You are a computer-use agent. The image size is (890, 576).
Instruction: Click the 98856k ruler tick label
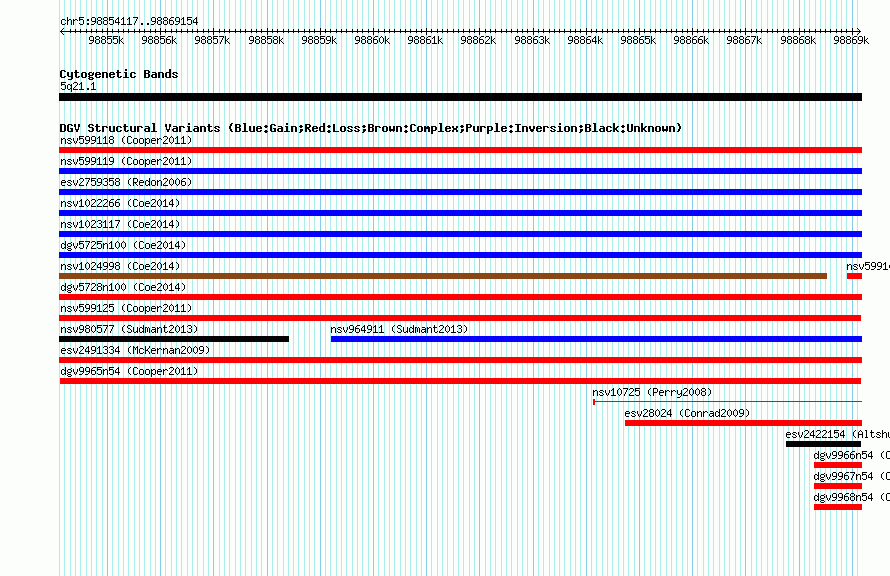(x=159, y=40)
